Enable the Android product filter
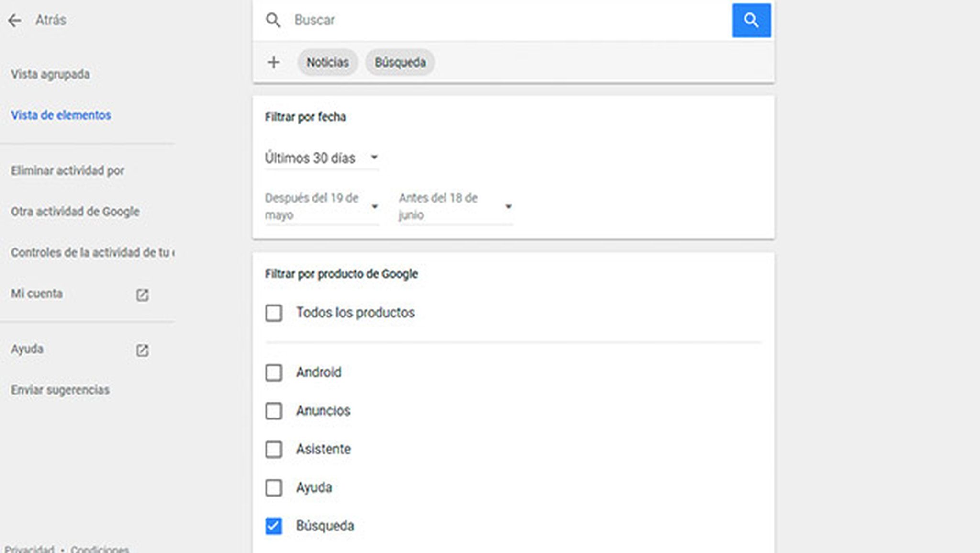The image size is (980, 553). (x=273, y=373)
